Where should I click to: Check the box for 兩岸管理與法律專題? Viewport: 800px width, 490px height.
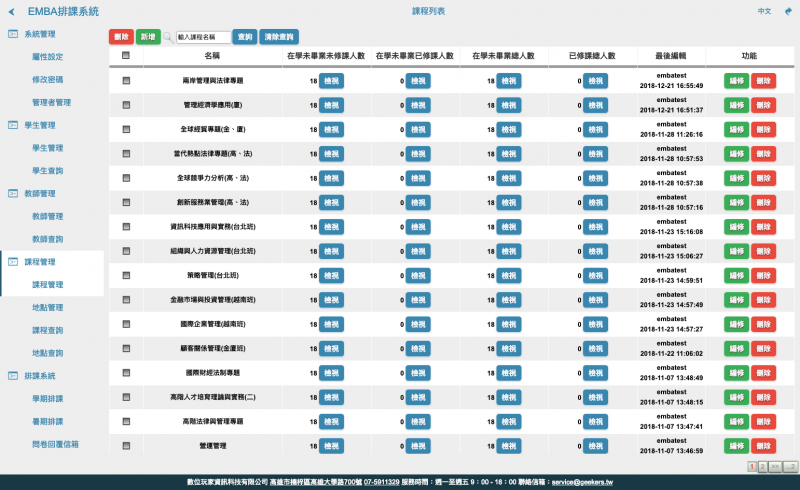(126, 81)
